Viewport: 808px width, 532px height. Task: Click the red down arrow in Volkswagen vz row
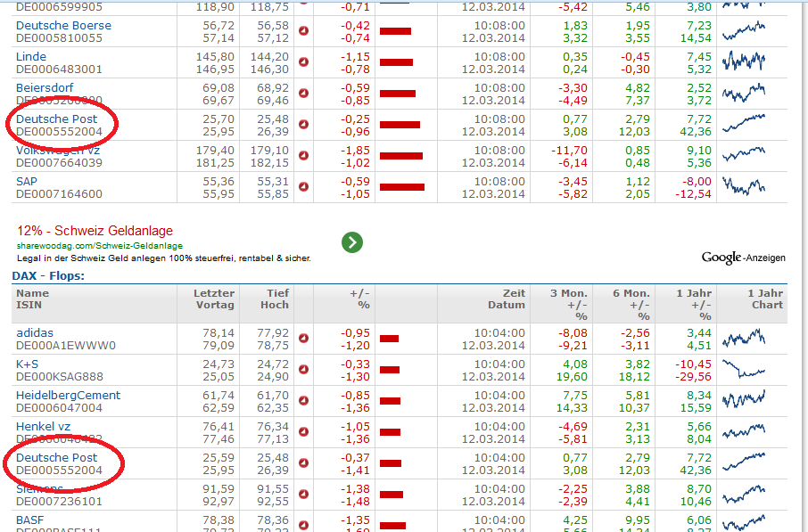pos(303,156)
